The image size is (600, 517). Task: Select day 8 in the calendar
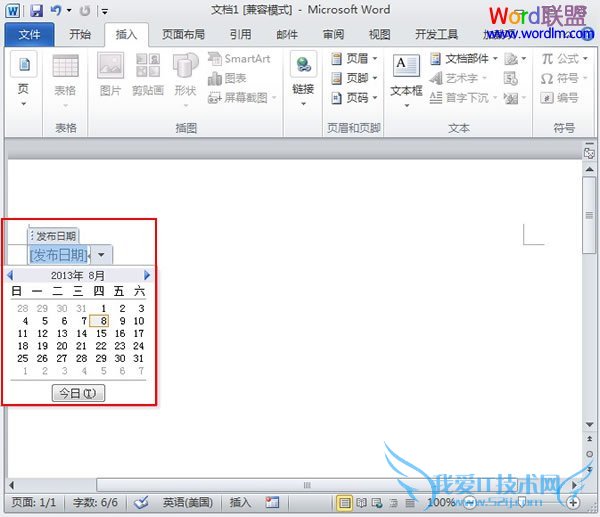tap(99, 321)
